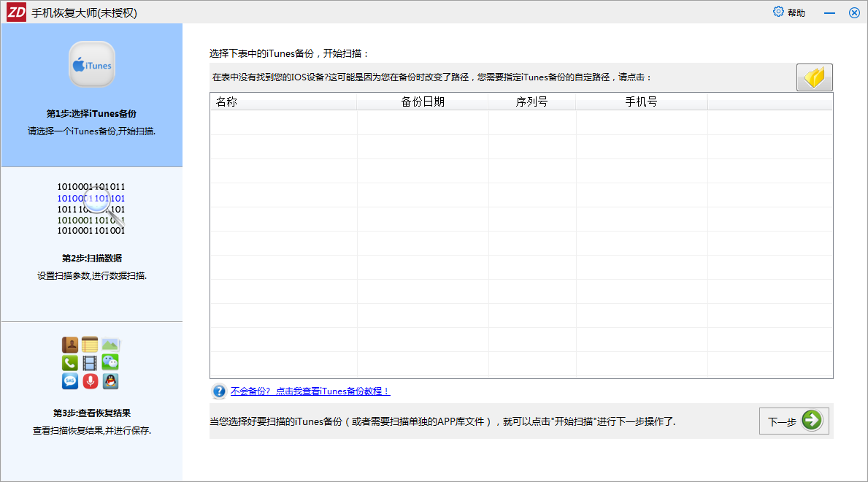The height and width of the screenshot is (482, 868).
Task: Click the yellow notes icon
Action: click(90, 345)
